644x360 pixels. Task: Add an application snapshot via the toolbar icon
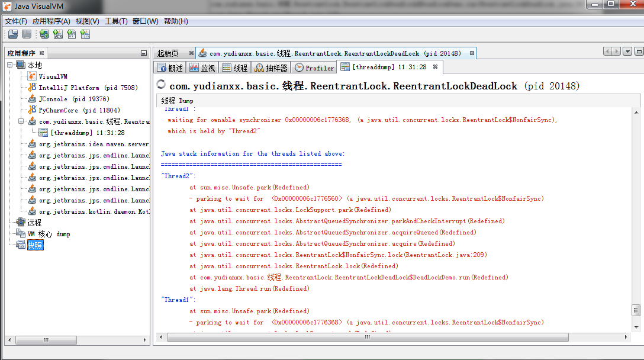pyautogui.click(x=85, y=34)
